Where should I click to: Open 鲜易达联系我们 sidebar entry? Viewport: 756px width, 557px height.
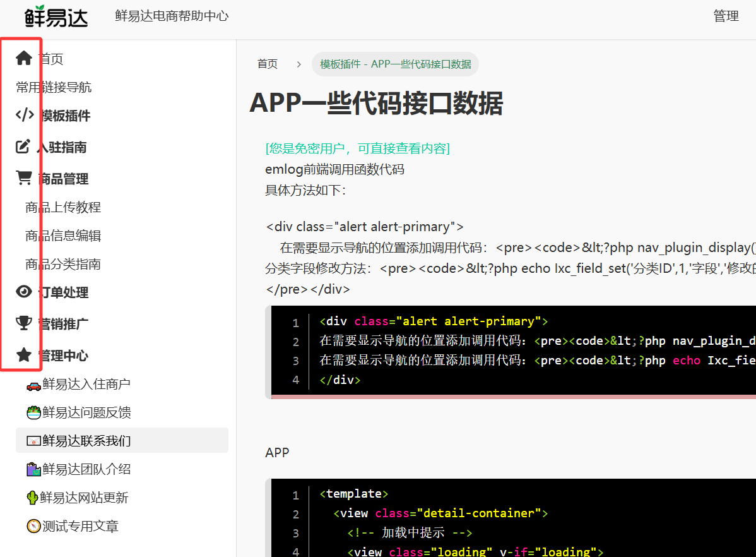point(86,441)
